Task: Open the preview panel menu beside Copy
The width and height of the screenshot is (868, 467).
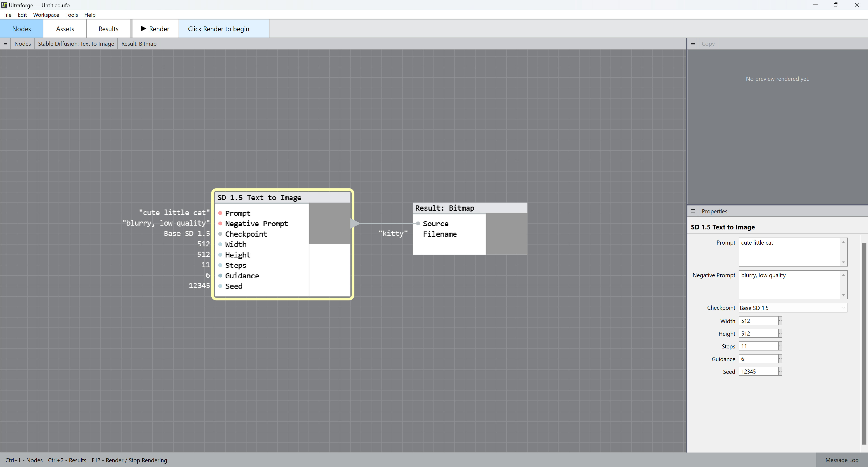Action: point(692,43)
